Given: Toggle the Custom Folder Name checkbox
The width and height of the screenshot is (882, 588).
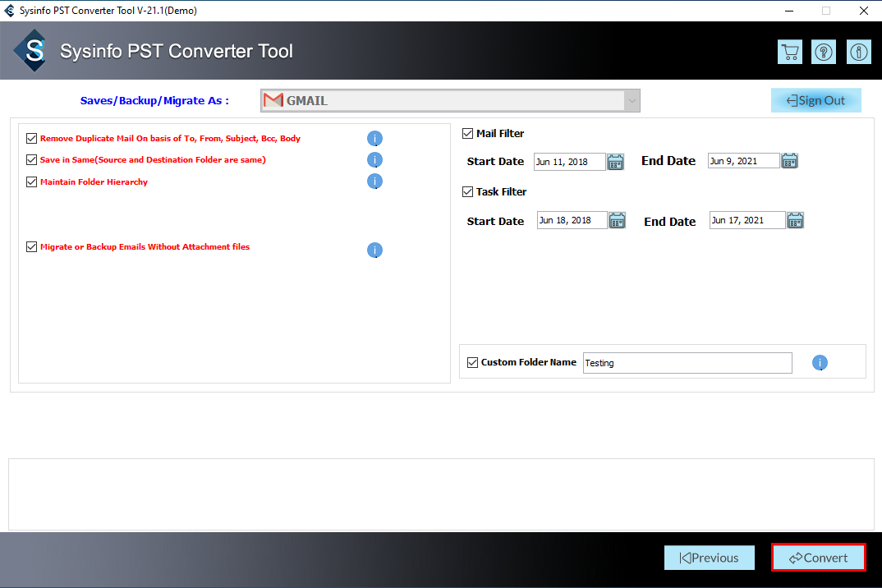Looking at the screenshot, I should (472, 362).
